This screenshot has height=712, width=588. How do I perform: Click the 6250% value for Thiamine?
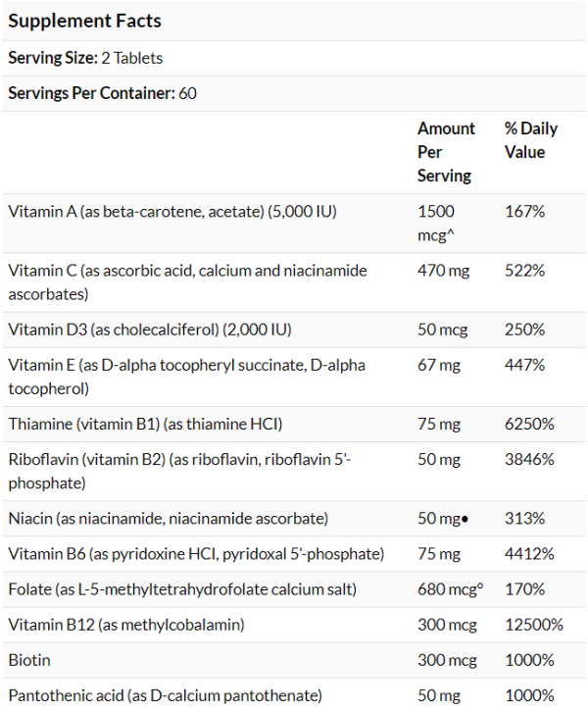tap(529, 424)
